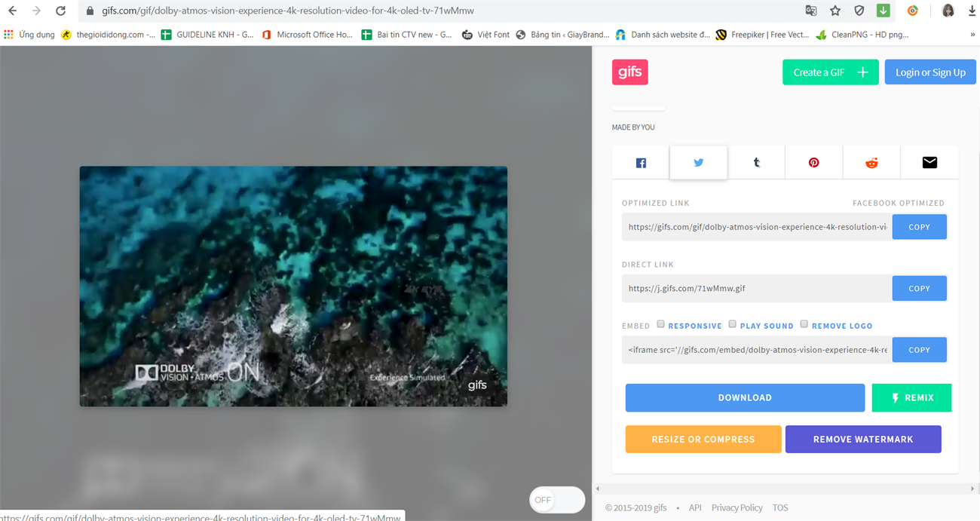Click the Remix button
This screenshot has height=521, width=980.
pyautogui.click(x=911, y=397)
